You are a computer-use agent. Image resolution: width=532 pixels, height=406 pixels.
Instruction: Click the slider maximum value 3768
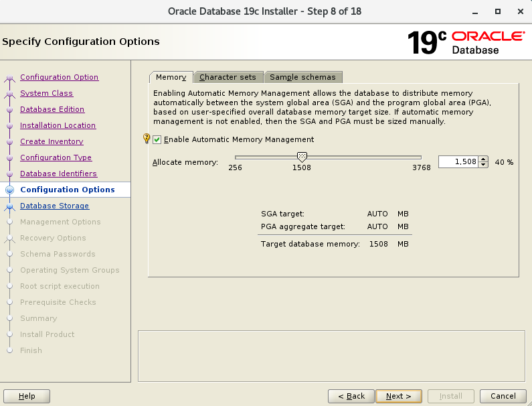point(422,167)
